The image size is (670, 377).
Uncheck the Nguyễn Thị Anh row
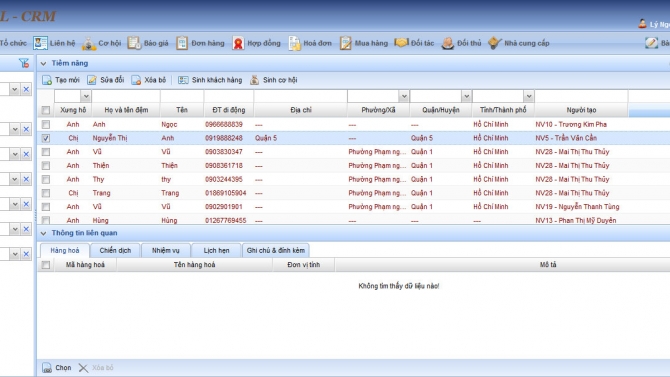[46, 138]
